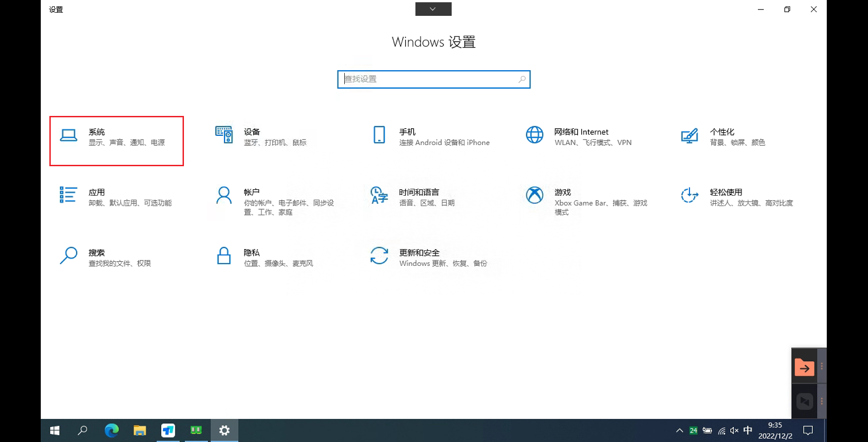Click the gray play button in side panel
Screen dimensions: 868x442
tap(805, 401)
